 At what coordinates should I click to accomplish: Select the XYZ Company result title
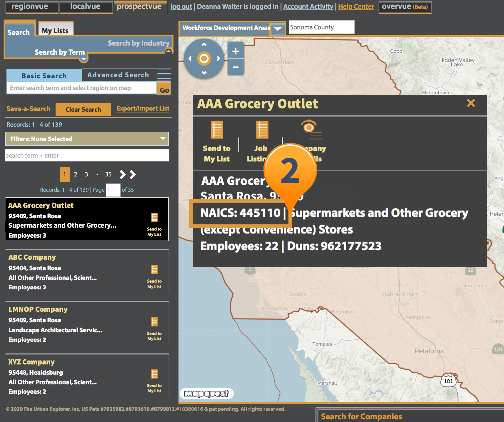point(31,362)
